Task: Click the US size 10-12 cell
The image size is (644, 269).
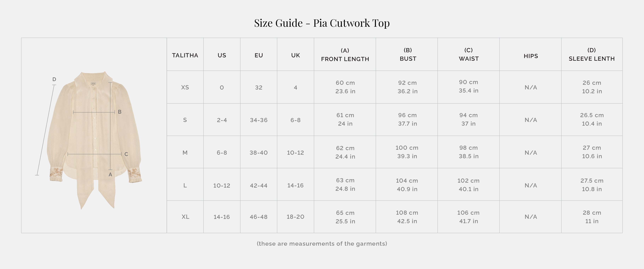Action: click(x=222, y=186)
